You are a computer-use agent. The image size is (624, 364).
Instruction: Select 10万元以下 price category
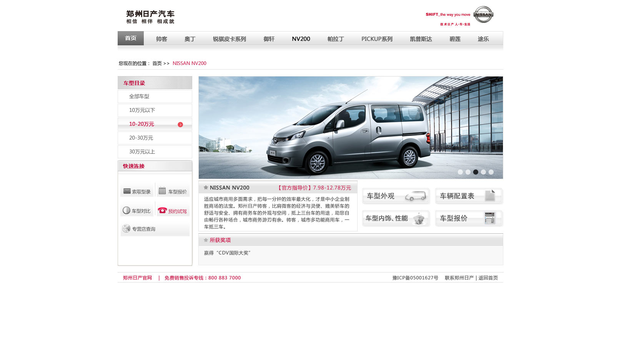pyautogui.click(x=155, y=110)
